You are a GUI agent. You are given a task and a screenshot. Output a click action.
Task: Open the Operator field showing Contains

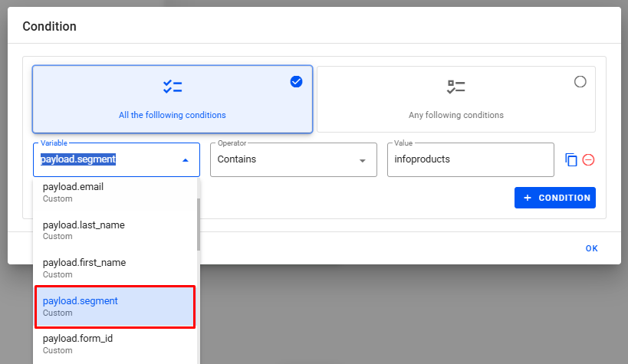click(x=284, y=159)
